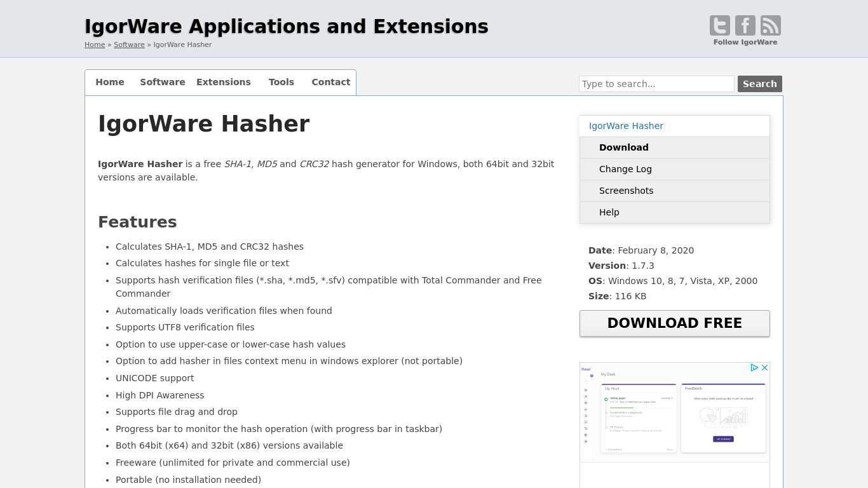Click the DOWNLOAD FREE button
The width and height of the screenshot is (868, 488).
tap(675, 323)
